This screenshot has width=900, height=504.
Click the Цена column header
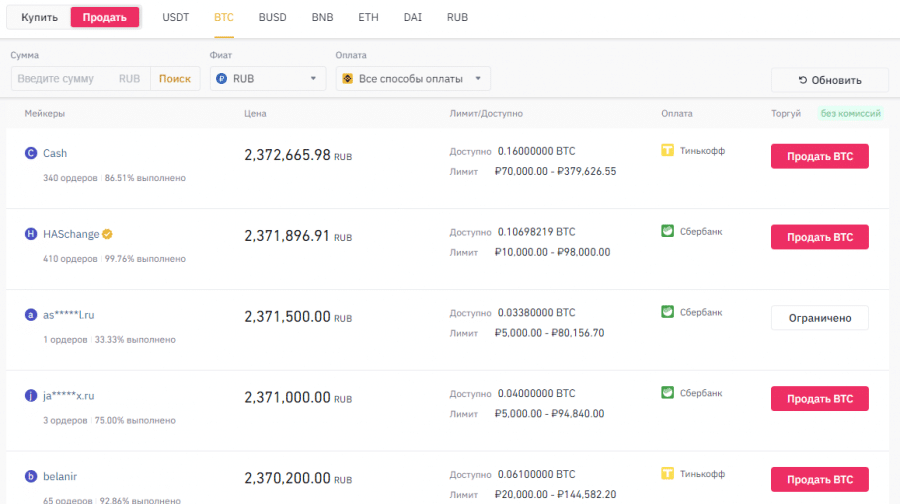(255, 114)
